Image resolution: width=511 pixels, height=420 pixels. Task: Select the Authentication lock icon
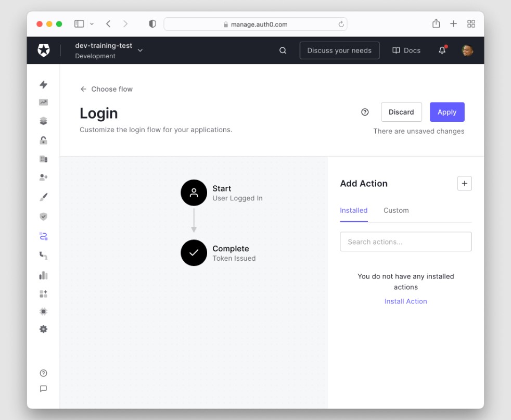click(44, 139)
